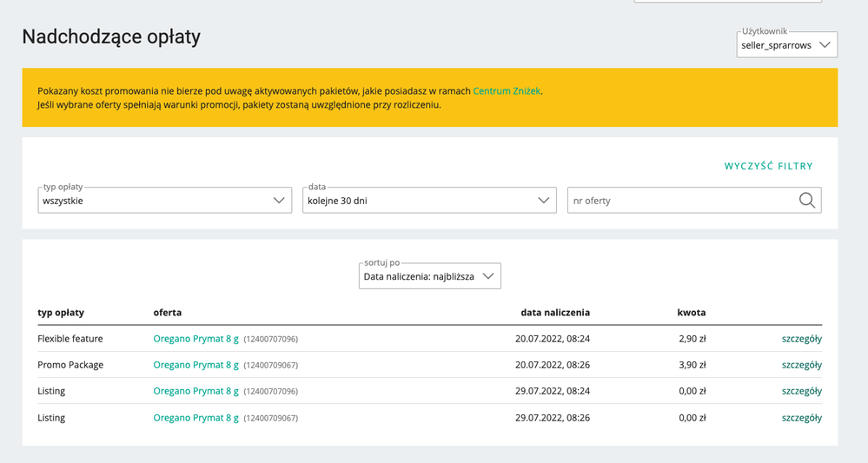Click the amount '2,90 zł'

click(692, 339)
